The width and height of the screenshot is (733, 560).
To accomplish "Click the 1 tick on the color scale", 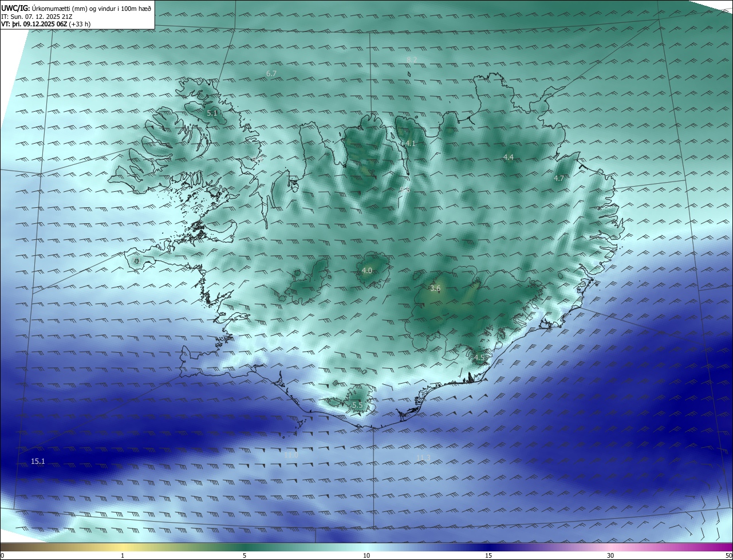I will pyautogui.click(x=123, y=556).
